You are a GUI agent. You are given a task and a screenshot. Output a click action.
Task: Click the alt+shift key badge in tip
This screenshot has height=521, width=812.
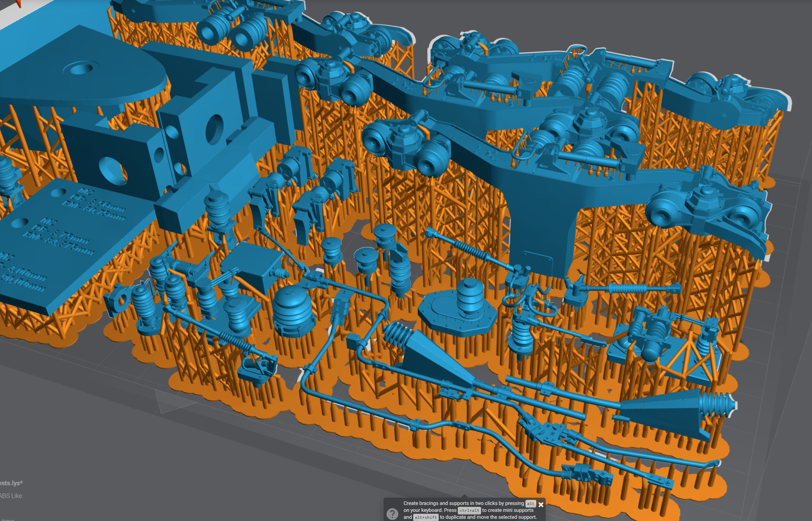coord(426,517)
